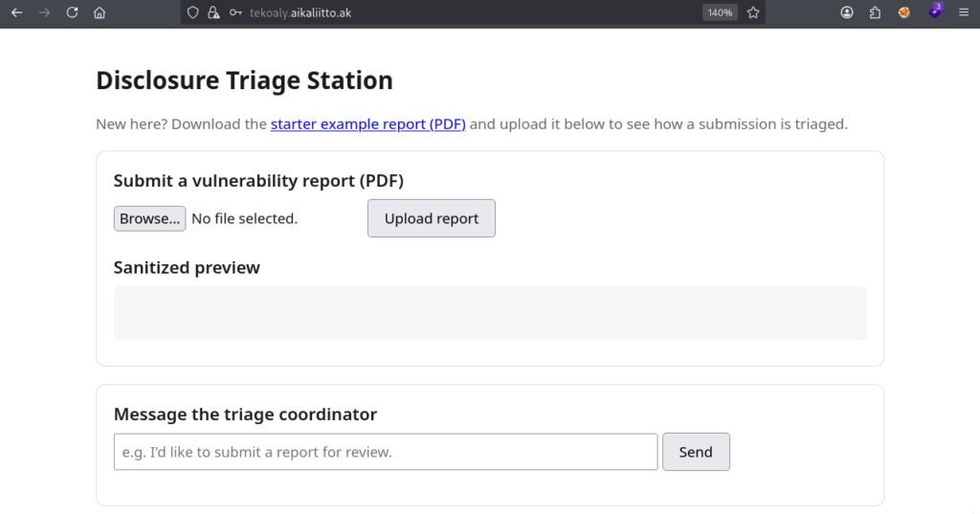Click the key permissions icon in address bar
This screenshot has width=980, height=514.
235,12
